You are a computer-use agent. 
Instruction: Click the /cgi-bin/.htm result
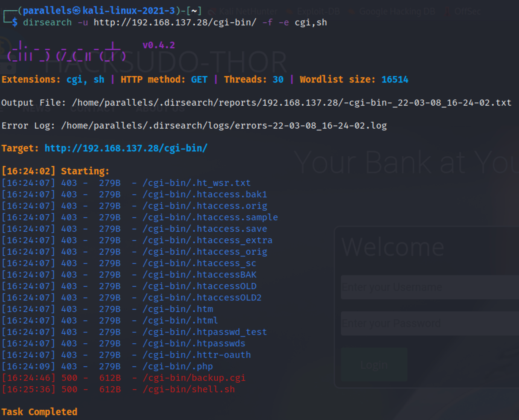coord(178,309)
